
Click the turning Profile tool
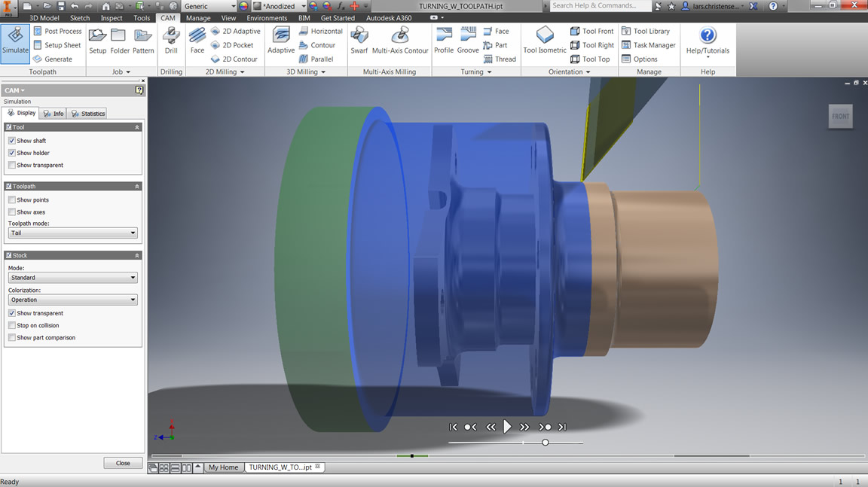444,41
